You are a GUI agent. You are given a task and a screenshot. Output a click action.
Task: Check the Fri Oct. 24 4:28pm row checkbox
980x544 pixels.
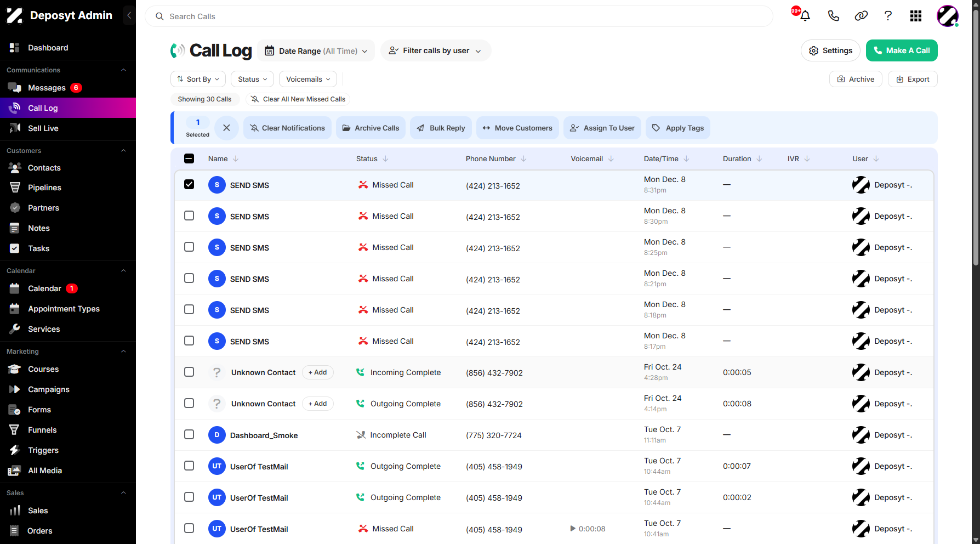click(x=189, y=372)
